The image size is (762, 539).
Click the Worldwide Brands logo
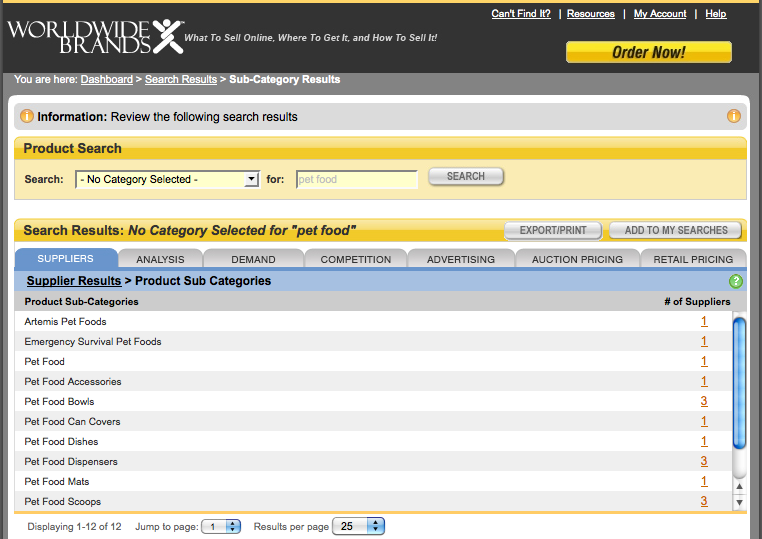pos(95,36)
